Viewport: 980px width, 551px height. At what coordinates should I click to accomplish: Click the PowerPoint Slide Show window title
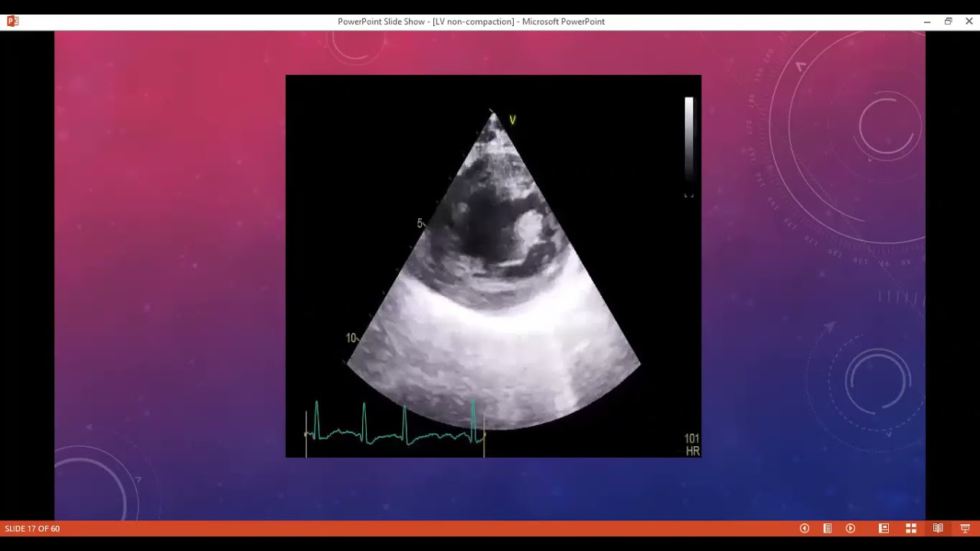[471, 21]
